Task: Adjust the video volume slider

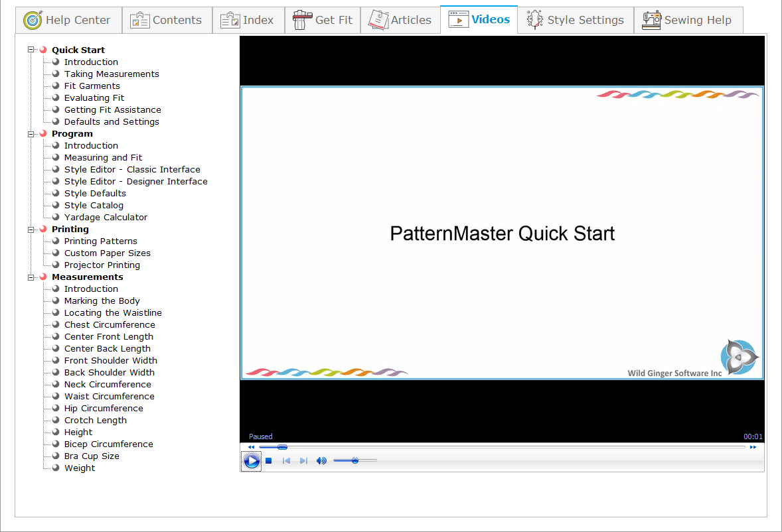Action: tap(355, 461)
